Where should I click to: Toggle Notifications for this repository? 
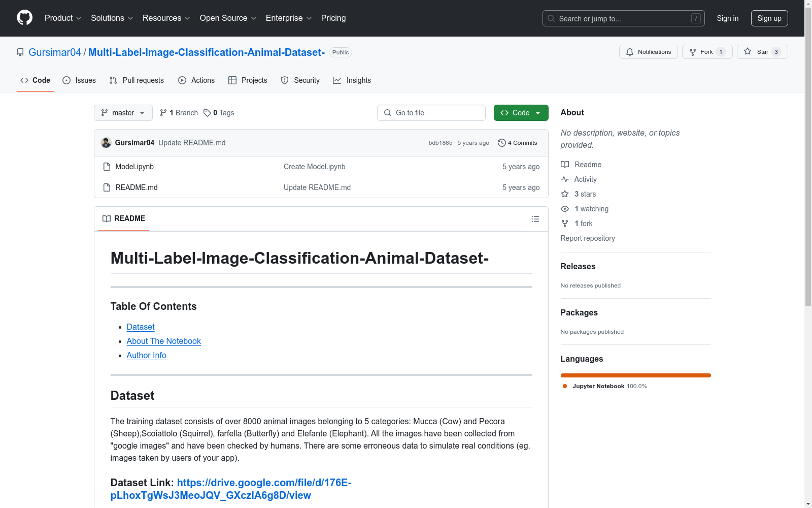[x=648, y=52]
